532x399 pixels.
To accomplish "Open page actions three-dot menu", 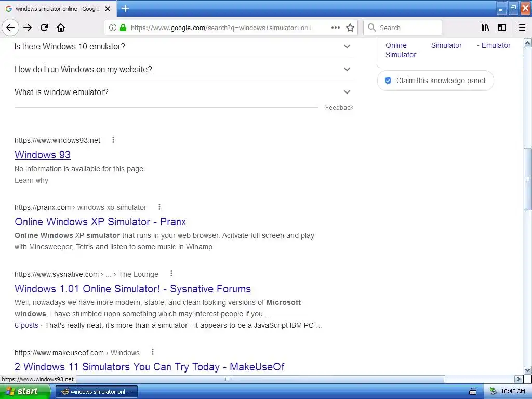I will pyautogui.click(x=336, y=28).
